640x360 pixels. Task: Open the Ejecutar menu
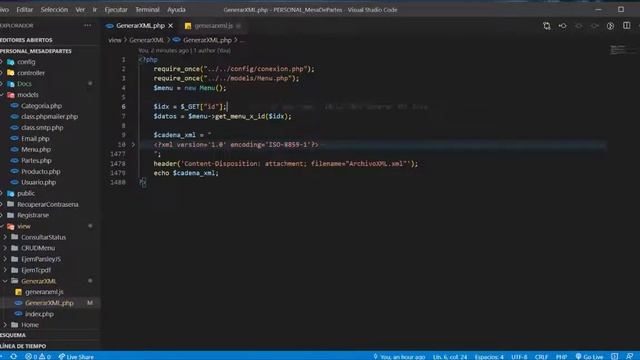click(x=116, y=9)
